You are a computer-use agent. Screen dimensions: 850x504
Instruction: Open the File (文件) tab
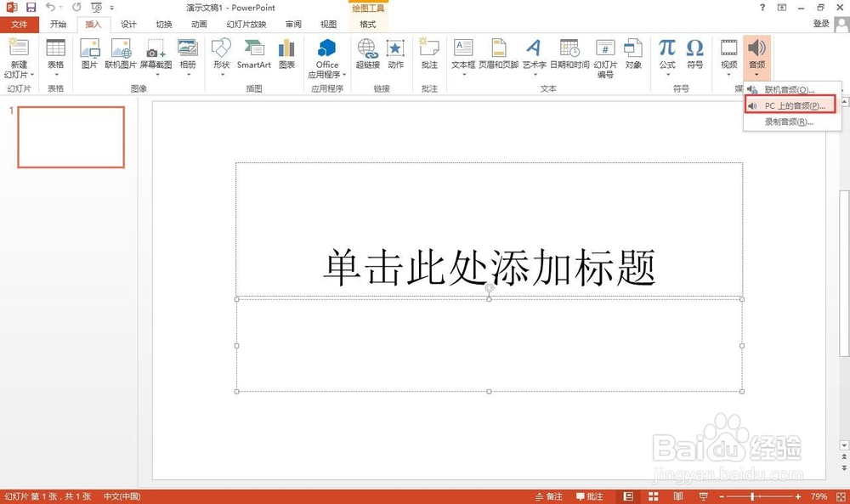click(x=19, y=25)
